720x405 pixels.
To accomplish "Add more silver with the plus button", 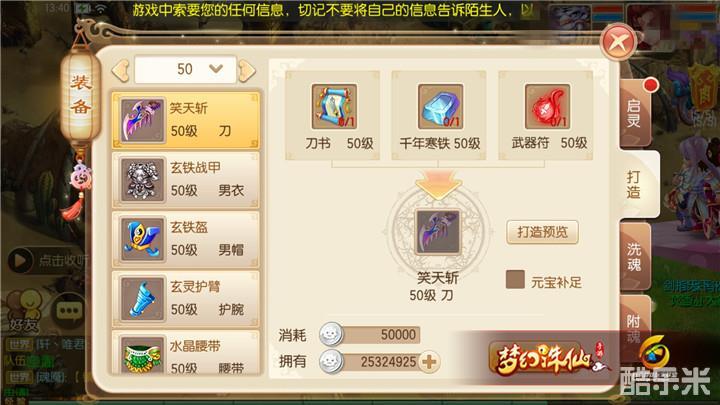I will [429, 362].
